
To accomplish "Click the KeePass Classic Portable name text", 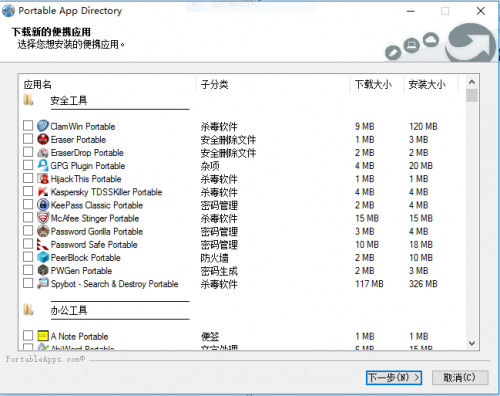I will click(x=97, y=205).
